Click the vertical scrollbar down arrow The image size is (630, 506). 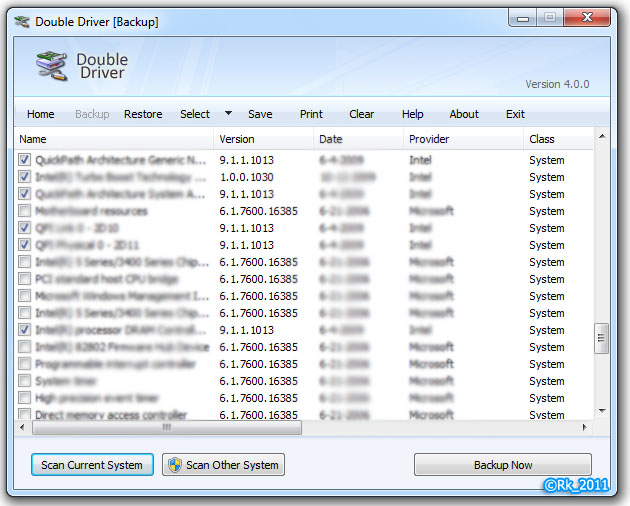pos(602,411)
